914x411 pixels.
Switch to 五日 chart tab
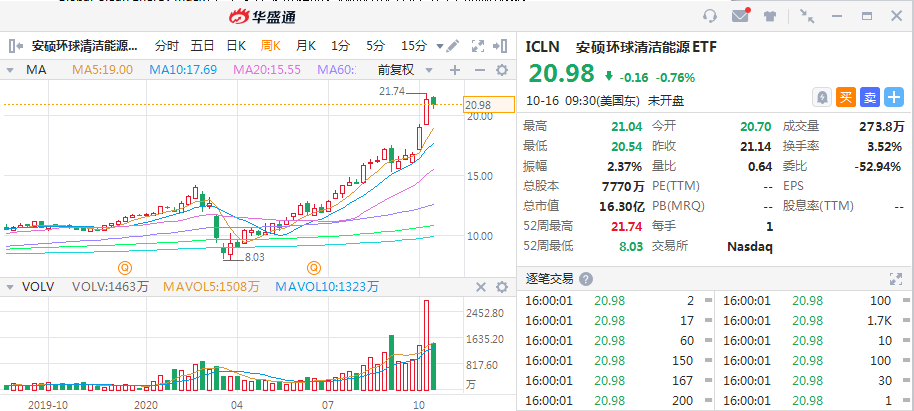[202, 45]
